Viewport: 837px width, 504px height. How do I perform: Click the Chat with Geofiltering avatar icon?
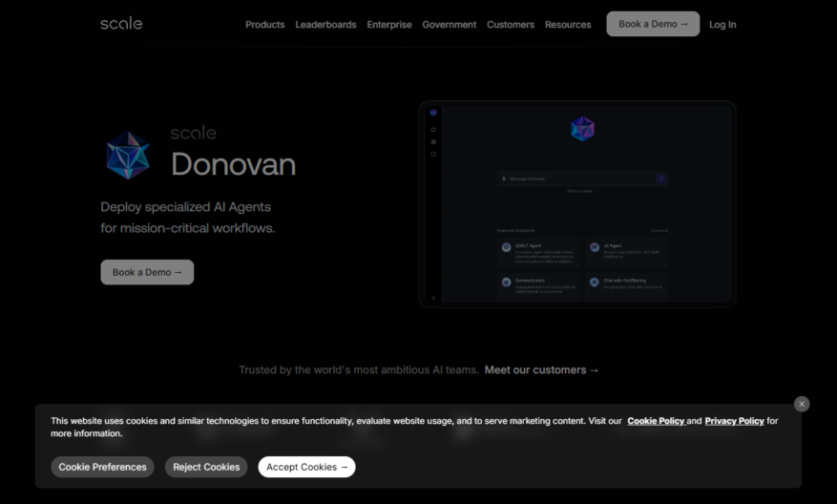click(595, 282)
